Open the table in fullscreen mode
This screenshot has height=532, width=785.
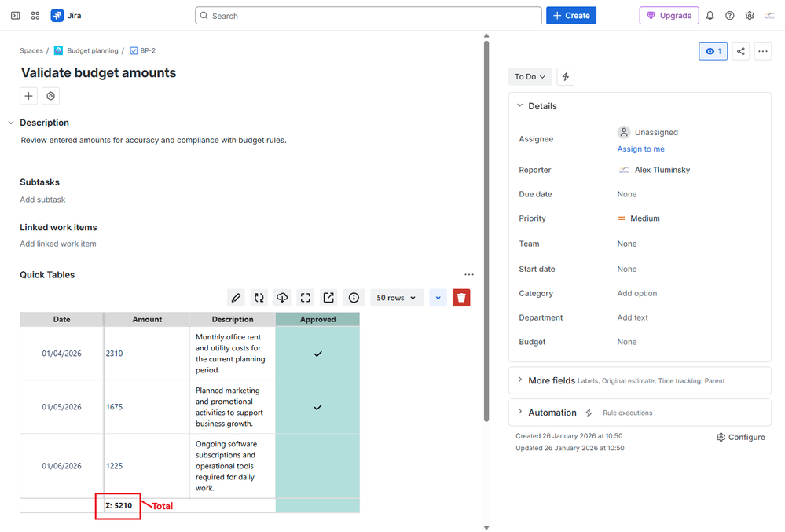coord(306,298)
